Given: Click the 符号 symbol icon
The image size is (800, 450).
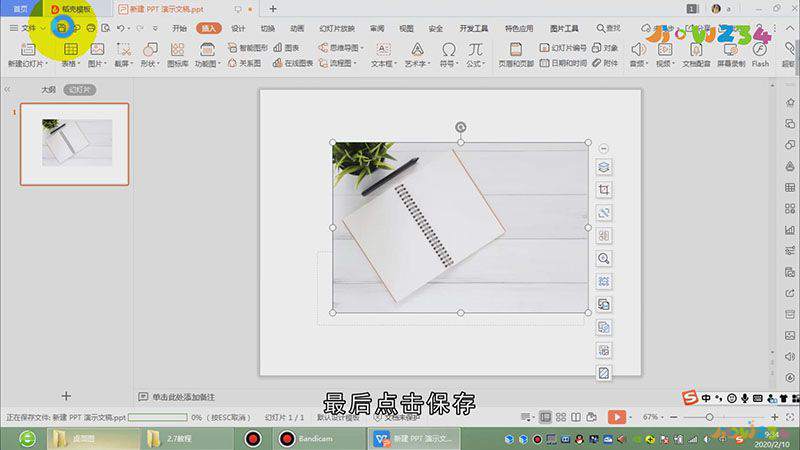Looking at the screenshot, I should [x=448, y=49].
